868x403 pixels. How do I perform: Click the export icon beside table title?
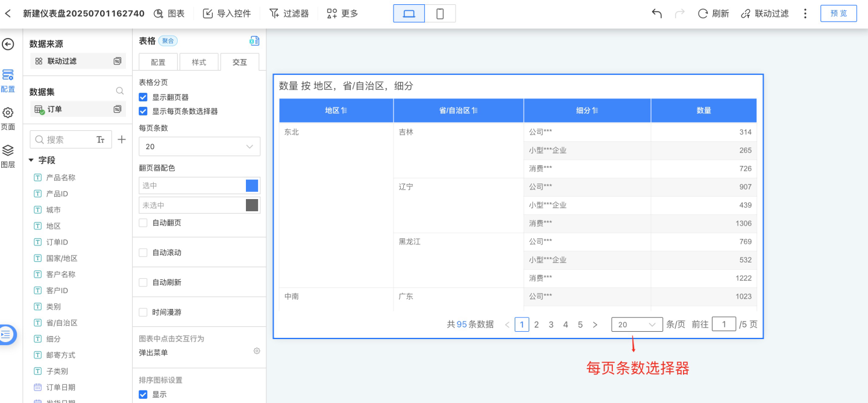point(254,41)
